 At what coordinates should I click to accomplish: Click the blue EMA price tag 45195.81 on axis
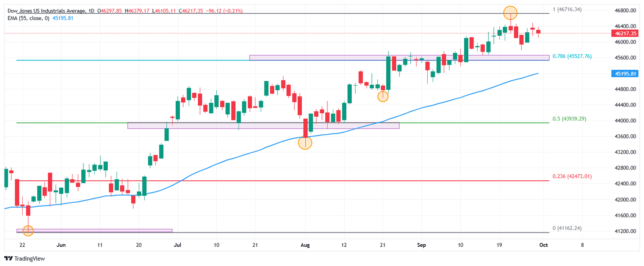click(626, 73)
